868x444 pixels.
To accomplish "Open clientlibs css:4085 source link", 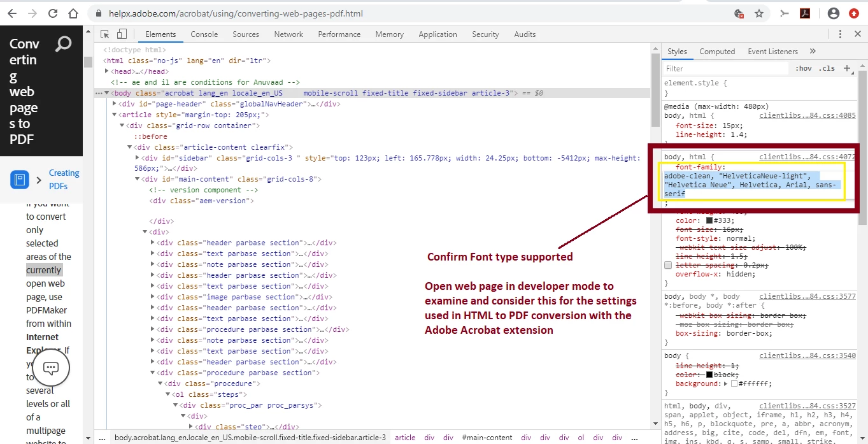I will tap(807, 115).
